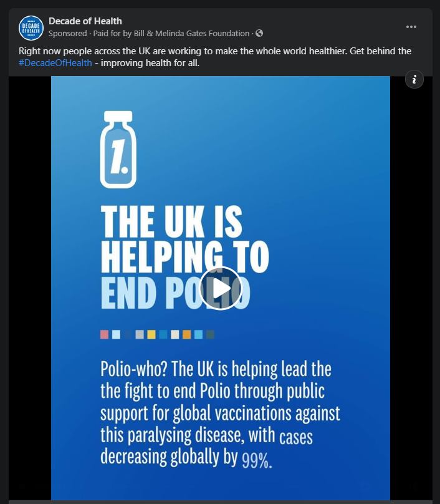Click the circular info icon on video

pyautogui.click(x=414, y=79)
